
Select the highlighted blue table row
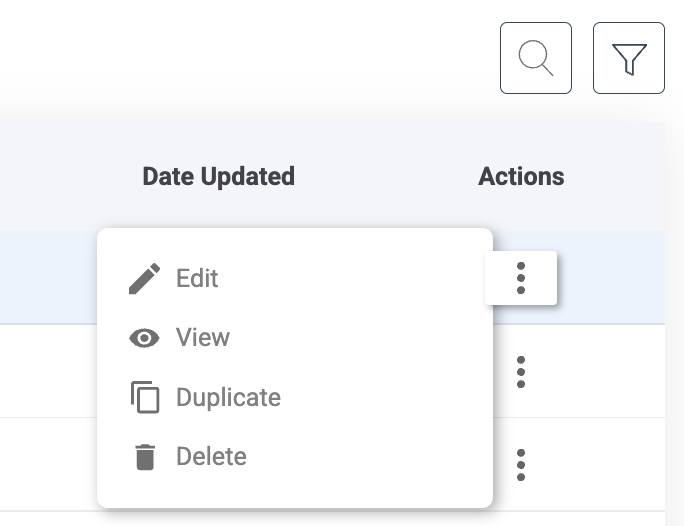[x=50, y=277]
